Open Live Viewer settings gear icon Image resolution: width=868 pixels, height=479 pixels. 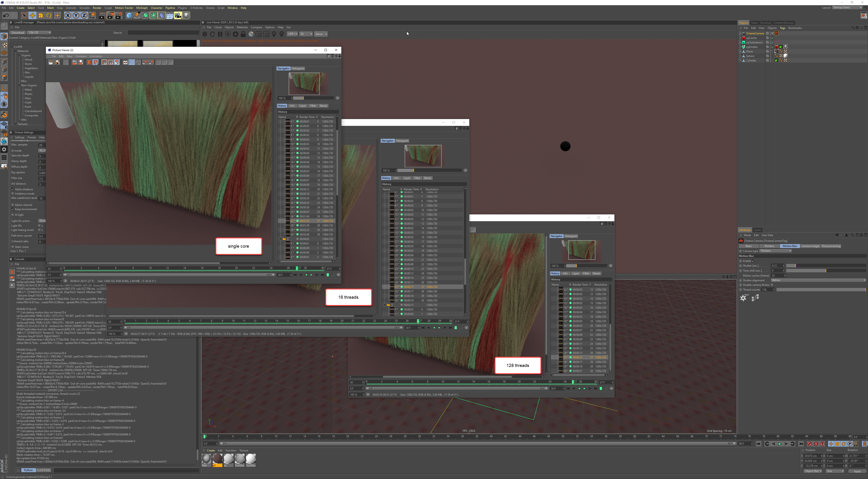(x=235, y=34)
